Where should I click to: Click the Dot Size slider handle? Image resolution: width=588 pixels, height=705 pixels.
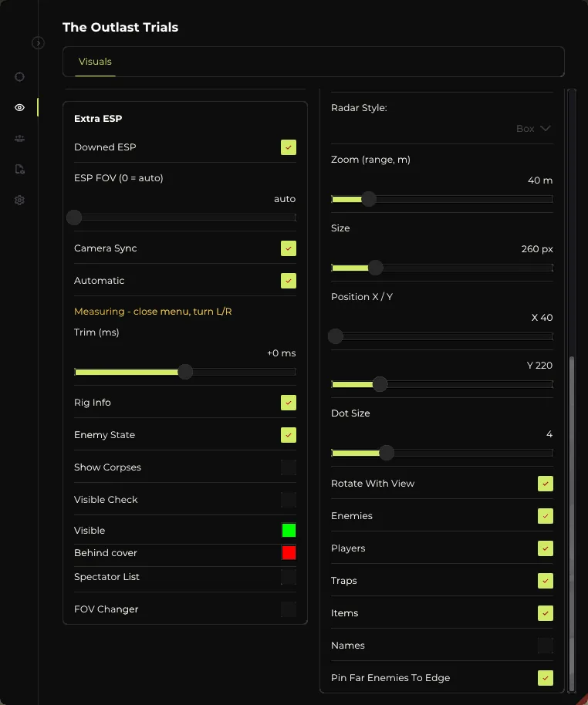387,453
